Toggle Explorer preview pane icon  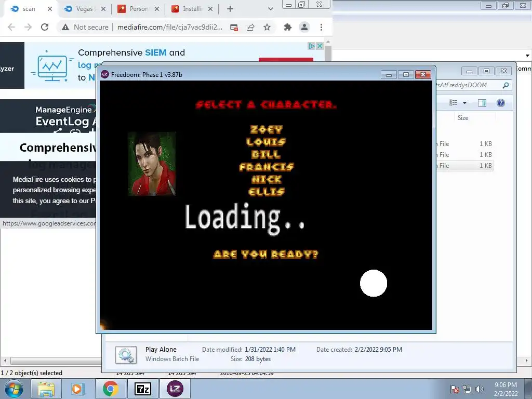click(482, 103)
